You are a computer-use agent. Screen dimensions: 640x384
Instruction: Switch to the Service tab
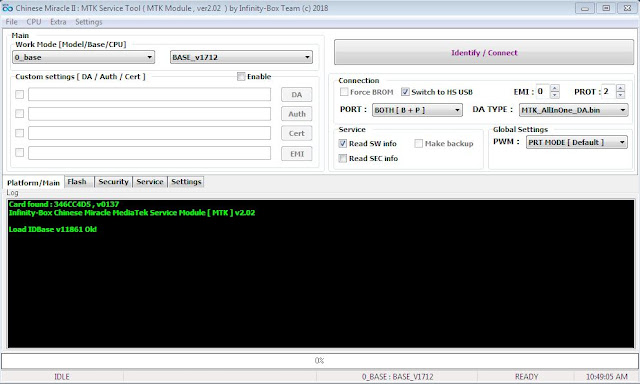pos(150,182)
